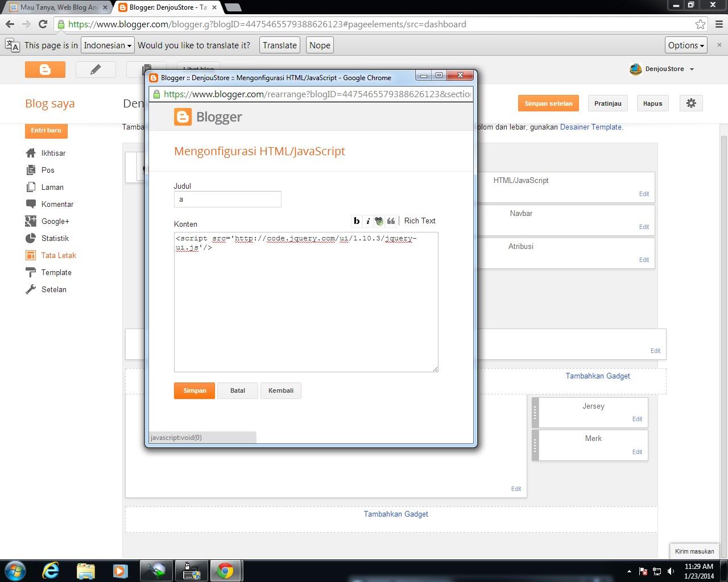The width and height of the screenshot is (728, 582).
Task: Click the Jersey gadget drag handle
Action: point(535,413)
